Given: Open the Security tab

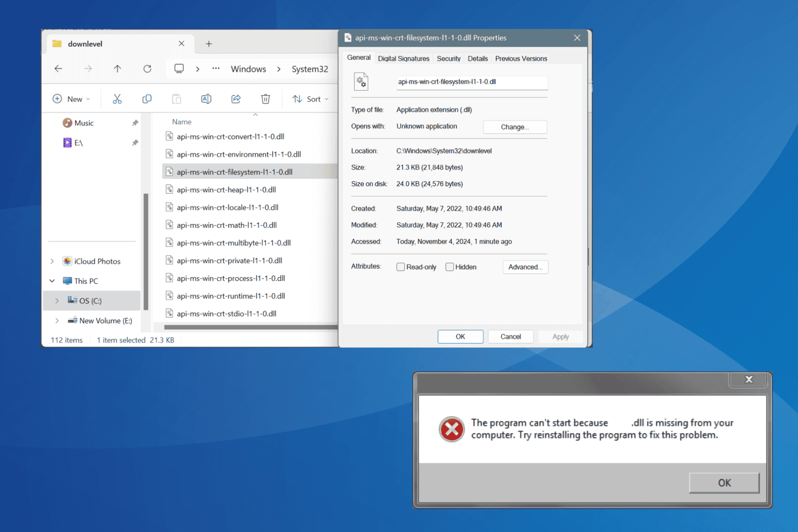Looking at the screenshot, I should click(449, 59).
